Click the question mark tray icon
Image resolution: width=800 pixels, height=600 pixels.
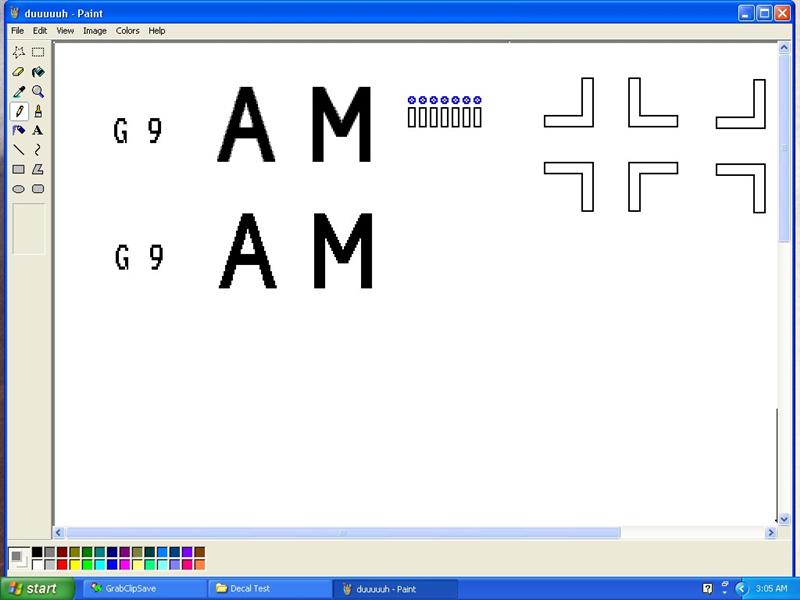click(708, 589)
